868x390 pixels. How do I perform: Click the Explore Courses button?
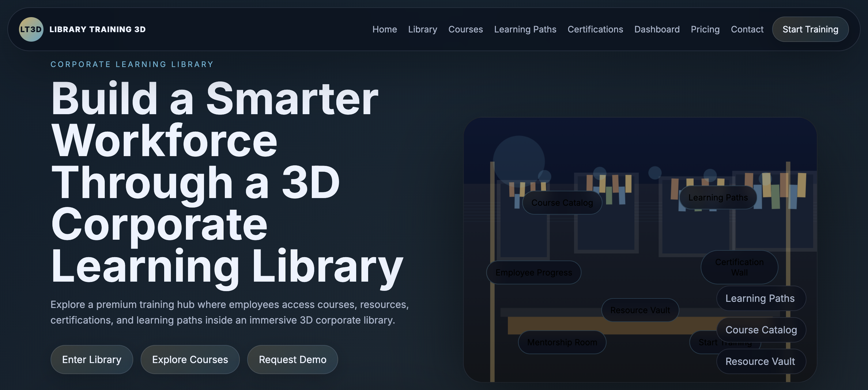tap(190, 359)
